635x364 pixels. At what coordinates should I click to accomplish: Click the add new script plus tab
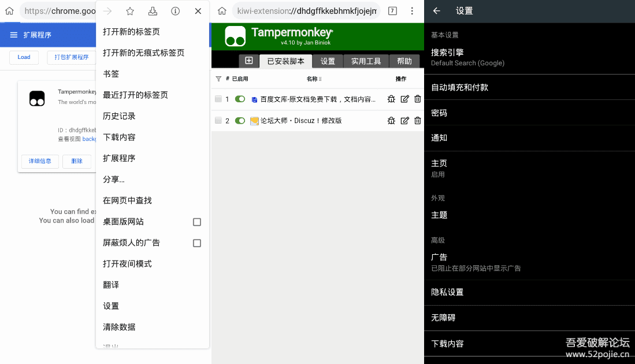[248, 61]
